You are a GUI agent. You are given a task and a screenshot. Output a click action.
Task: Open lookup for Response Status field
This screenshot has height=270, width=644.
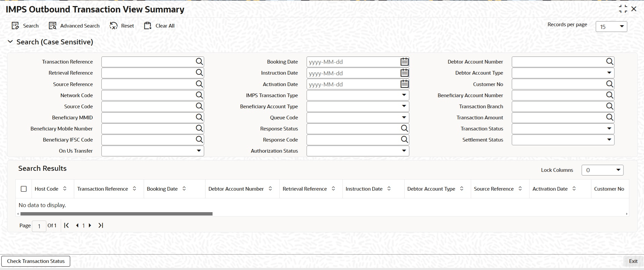[x=405, y=128]
